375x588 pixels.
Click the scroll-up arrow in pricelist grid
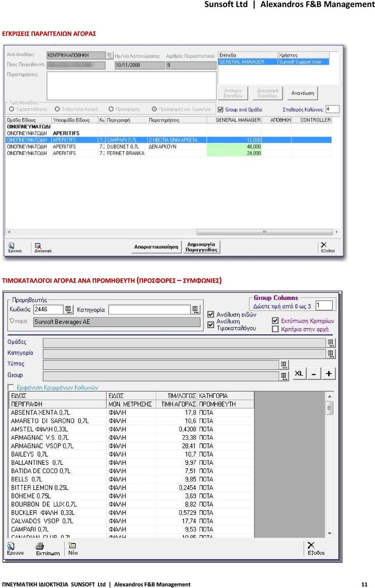[330, 396]
